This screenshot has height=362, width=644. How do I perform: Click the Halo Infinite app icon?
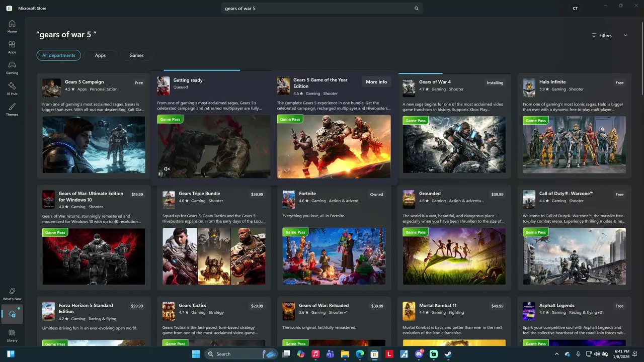click(x=529, y=87)
